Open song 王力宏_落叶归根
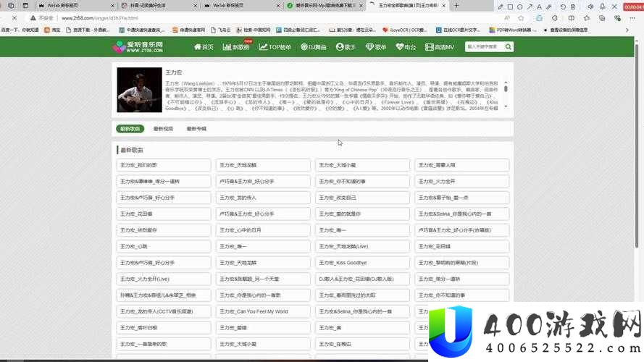Screen dimensions: 644x362 pyautogui.click(x=164, y=328)
